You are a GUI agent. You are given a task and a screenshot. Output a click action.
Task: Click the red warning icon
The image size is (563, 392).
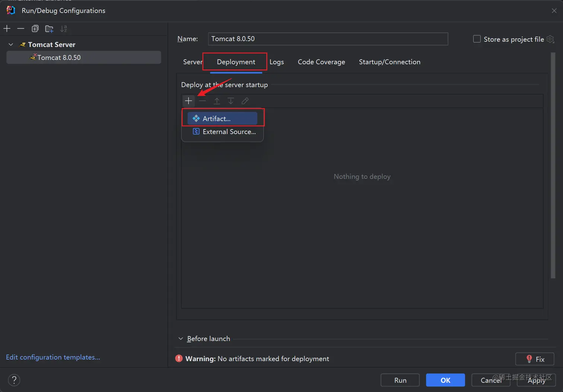(179, 358)
